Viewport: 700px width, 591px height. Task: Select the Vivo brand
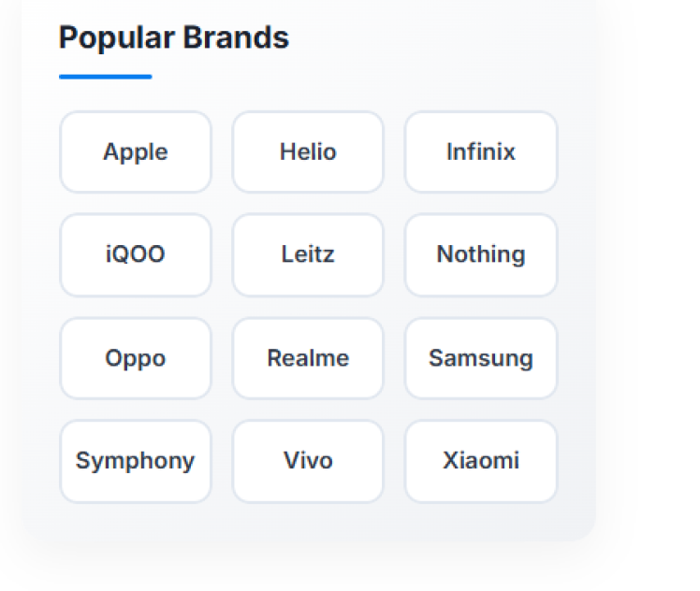pyautogui.click(x=308, y=461)
